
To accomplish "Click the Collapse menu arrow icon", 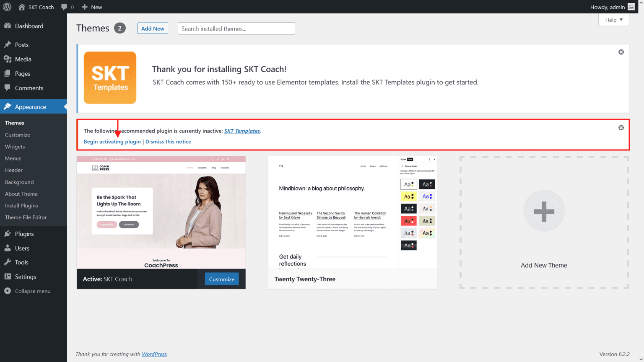I will coord(8,291).
